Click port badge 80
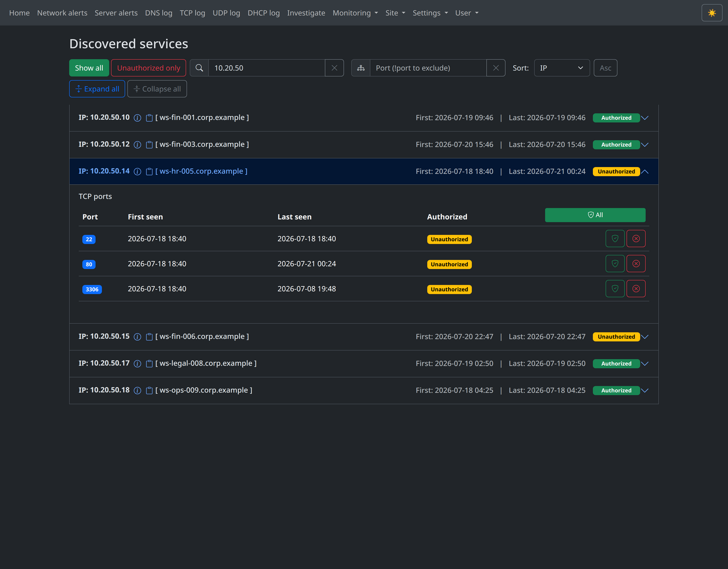728x569 pixels. [x=89, y=264]
